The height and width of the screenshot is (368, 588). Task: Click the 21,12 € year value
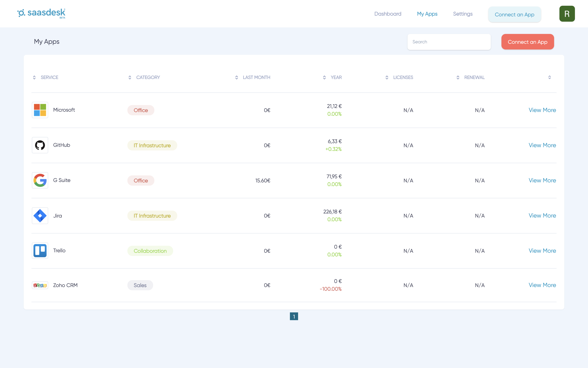coord(334,106)
